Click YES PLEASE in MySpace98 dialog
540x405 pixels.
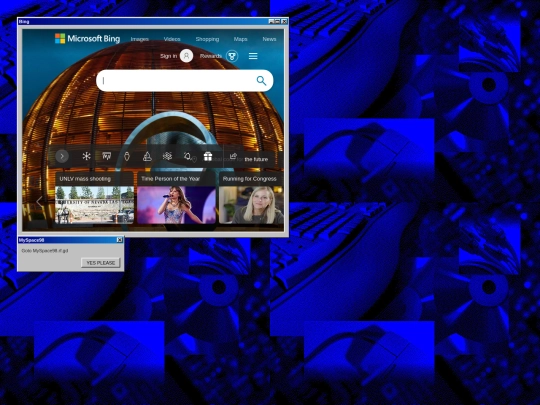pos(101,263)
